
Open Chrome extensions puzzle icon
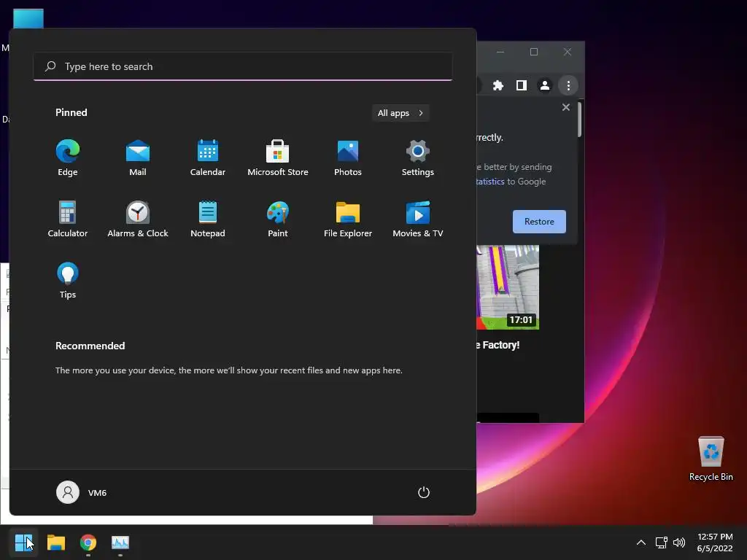coord(498,85)
